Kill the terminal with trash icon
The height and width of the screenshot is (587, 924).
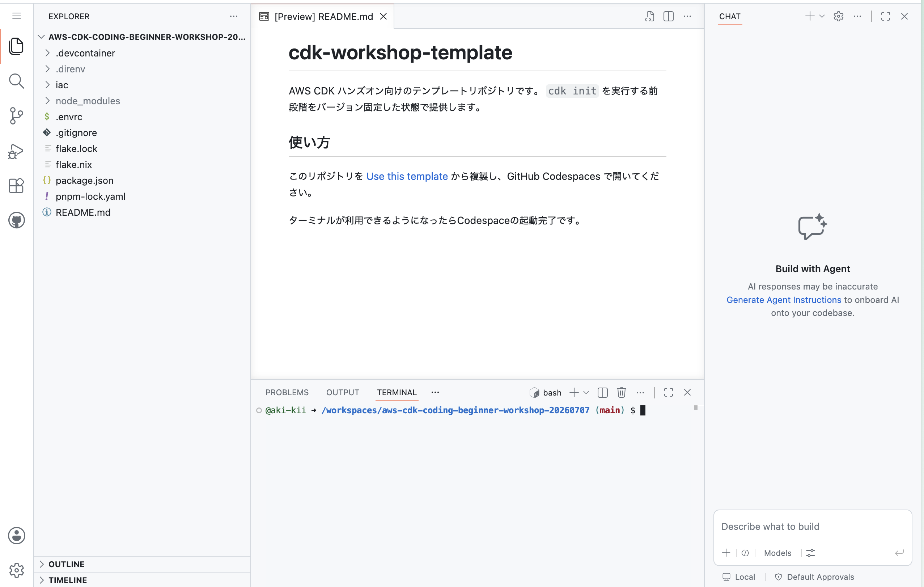click(x=621, y=392)
